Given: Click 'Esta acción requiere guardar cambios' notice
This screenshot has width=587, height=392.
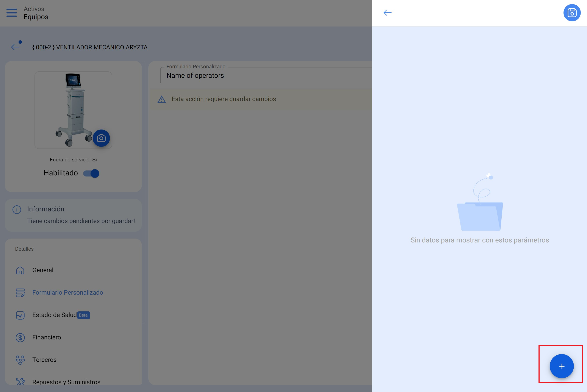Looking at the screenshot, I should [224, 99].
